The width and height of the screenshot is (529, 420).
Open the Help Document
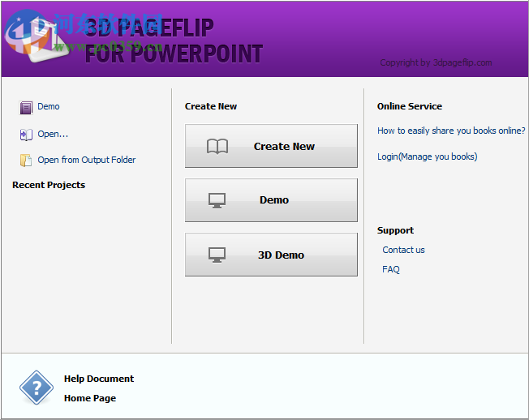[99, 379]
